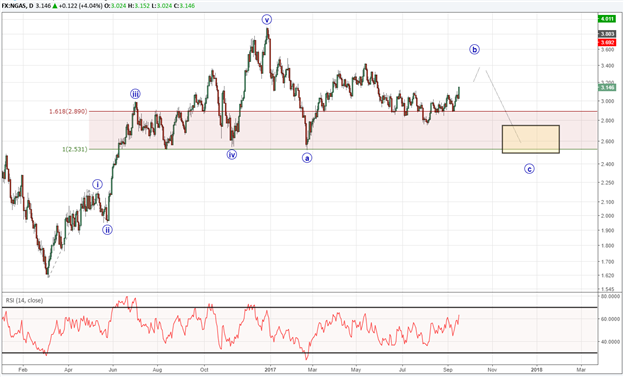Click the green 4.011 price tag
Image resolution: width=624 pixels, height=377 pixels.
606,19
